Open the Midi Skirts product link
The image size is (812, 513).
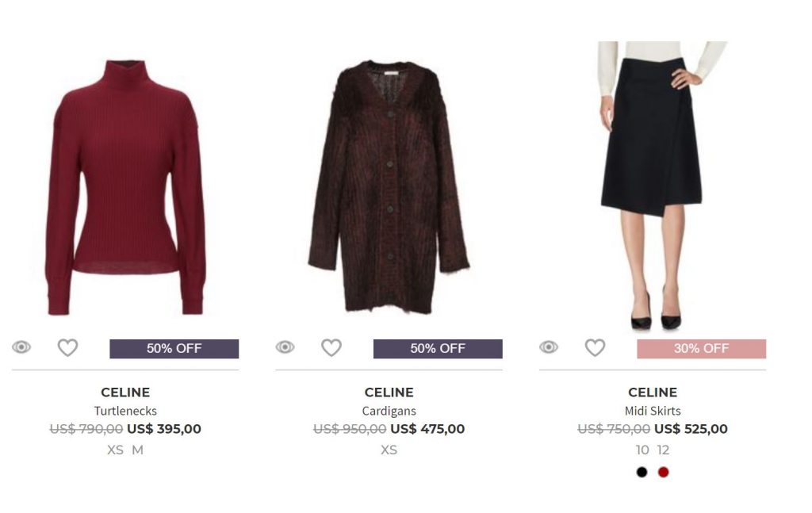click(653, 411)
